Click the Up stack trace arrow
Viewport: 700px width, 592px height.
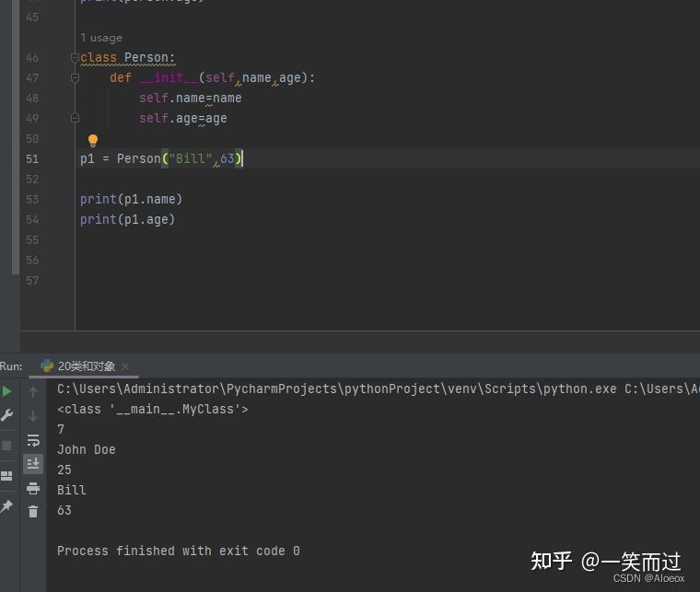click(x=33, y=392)
